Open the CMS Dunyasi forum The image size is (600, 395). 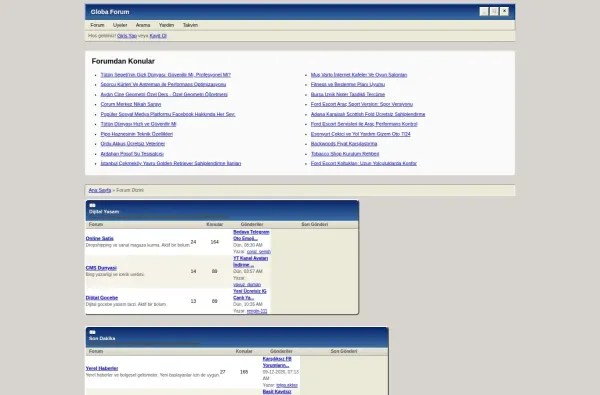pyautogui.click(x=101, y=268)
